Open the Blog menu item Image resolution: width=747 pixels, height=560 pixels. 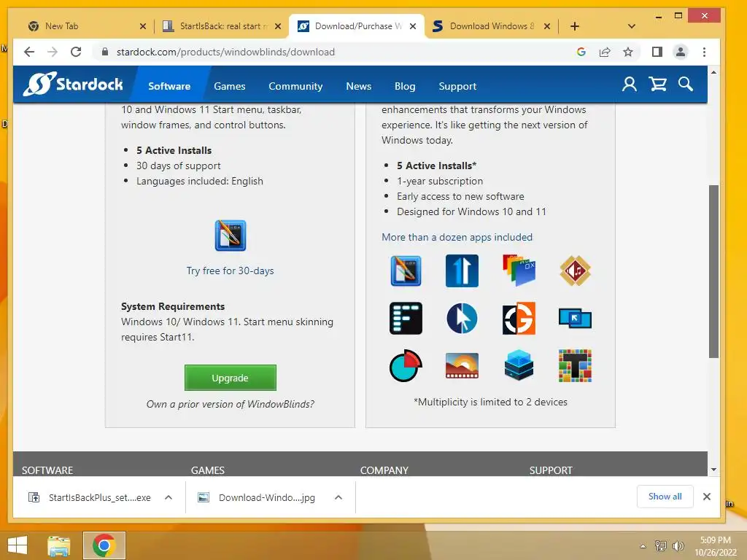coord(405,86)
